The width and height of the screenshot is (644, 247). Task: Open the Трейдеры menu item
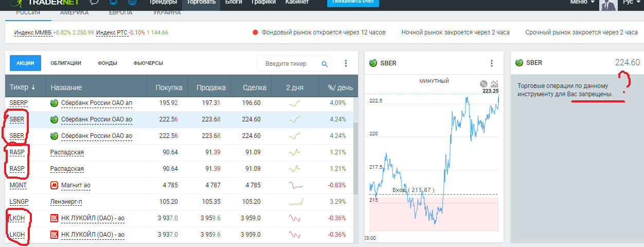[x=163, y=3]
